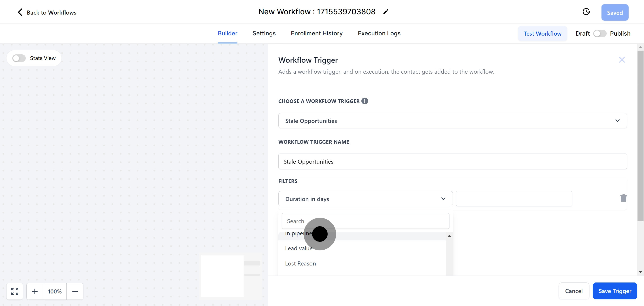
Task: Expand the Duration in days dropdown
Action: click(365, 199)
